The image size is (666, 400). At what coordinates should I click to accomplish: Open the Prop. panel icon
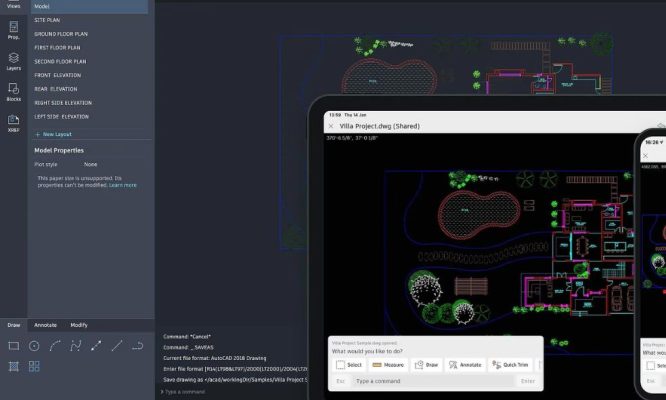tap(14, 31)
